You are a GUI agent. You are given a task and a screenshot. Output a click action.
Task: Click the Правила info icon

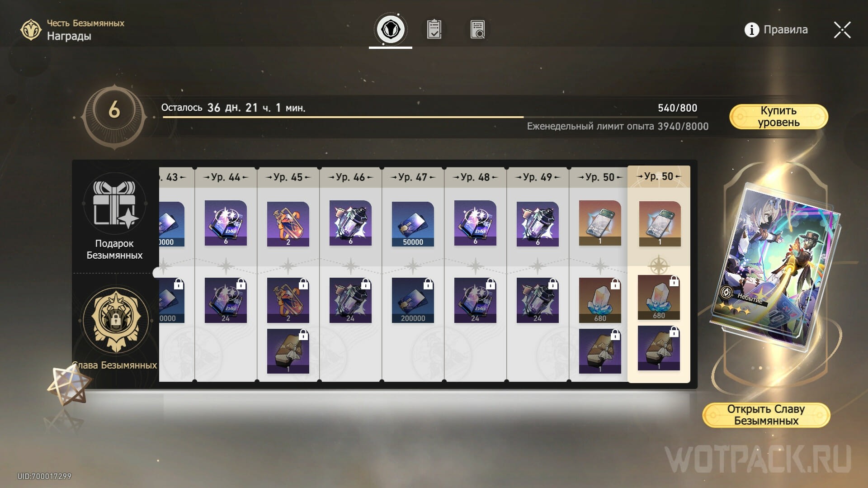tap(751, 30)
